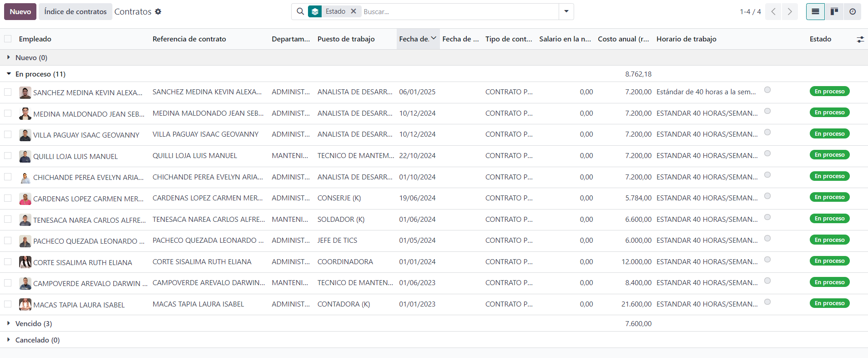The width and height of the screenshot is (868, 358).
Task: Select checkbox for SANCHEZ MEDINA KEVIN row
Action: click(8, 92)
